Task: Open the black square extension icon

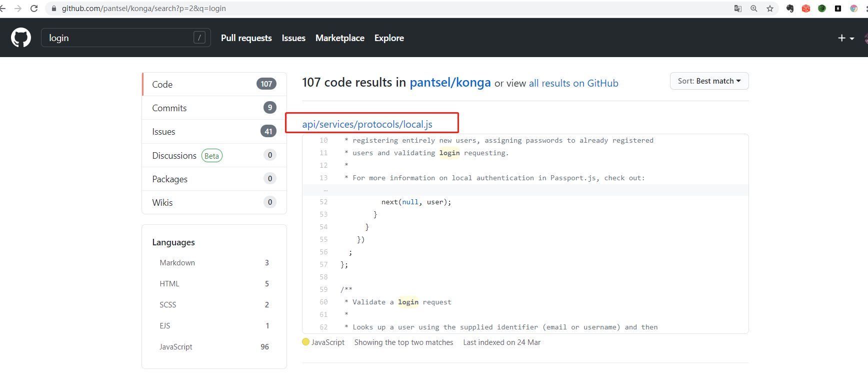Action: tap(838, 9)
